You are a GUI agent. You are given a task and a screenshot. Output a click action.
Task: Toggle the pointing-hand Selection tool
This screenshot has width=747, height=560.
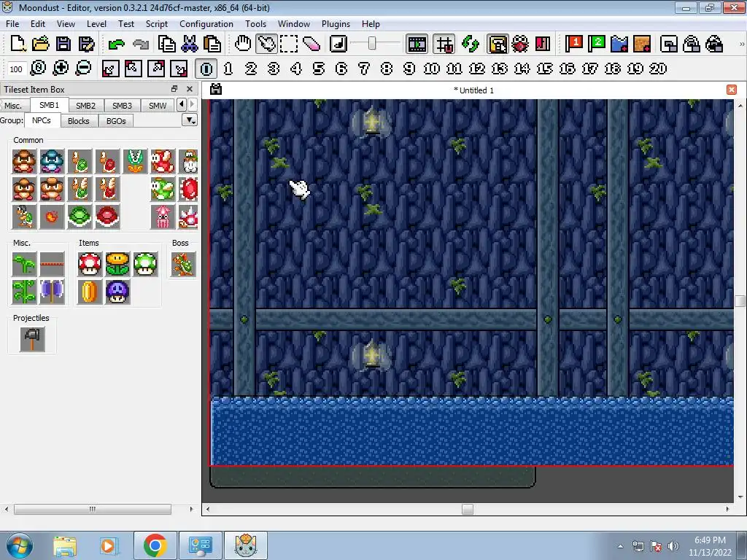tap(266, 44)
